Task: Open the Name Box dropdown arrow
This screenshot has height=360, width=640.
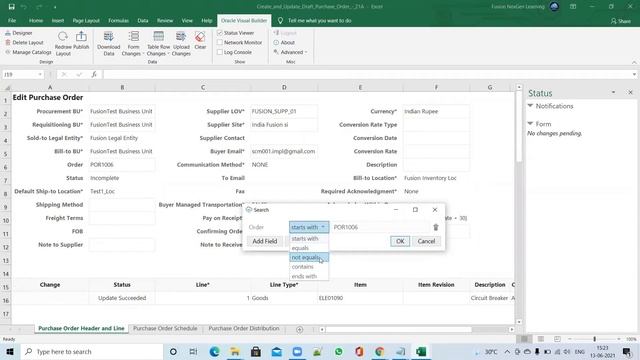Action: (40, 74)
